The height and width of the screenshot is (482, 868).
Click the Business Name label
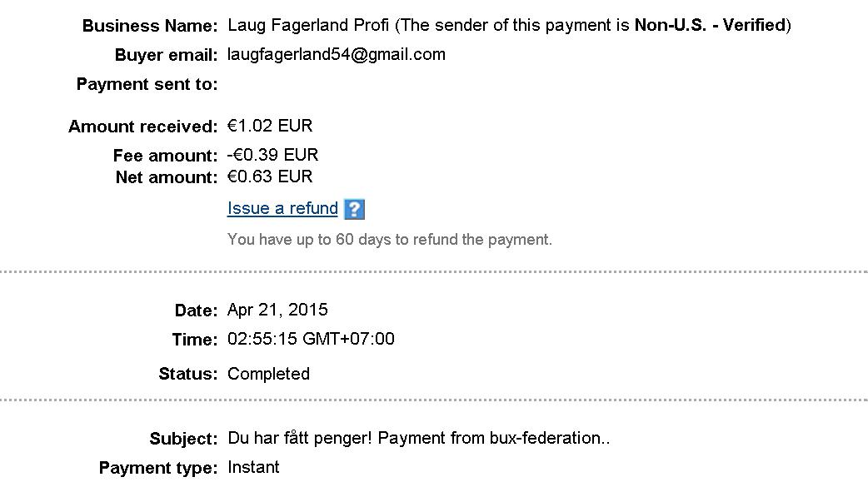[150, 26]
